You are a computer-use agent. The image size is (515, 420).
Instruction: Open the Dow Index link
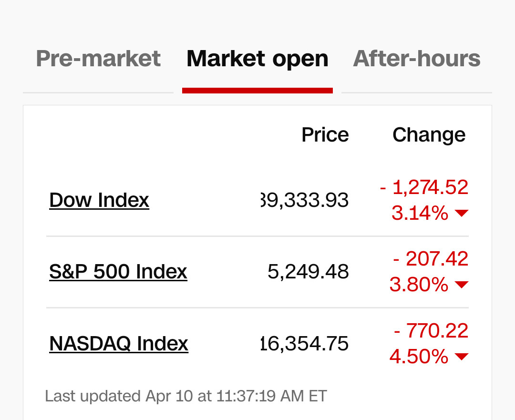click(99, 200)
